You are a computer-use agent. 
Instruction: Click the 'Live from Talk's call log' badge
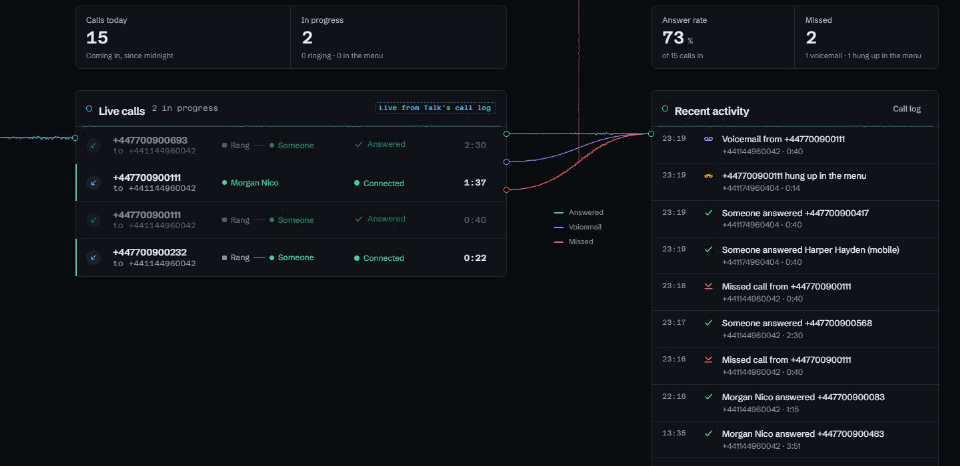(x=435, y=108)
